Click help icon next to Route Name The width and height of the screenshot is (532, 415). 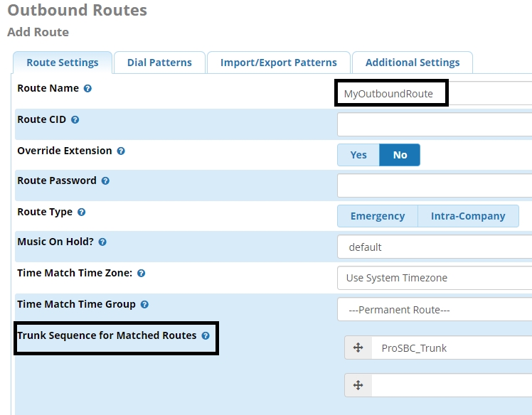(x=87, y=89)
